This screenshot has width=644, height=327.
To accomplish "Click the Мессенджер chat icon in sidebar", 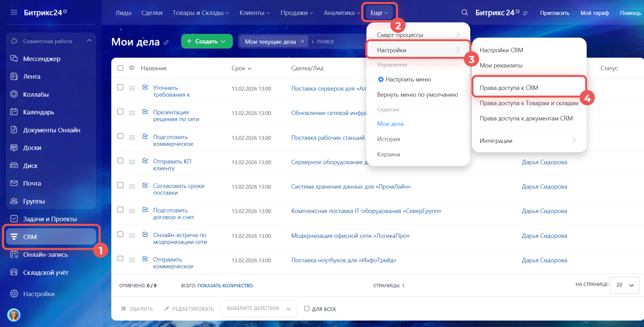I will (x=14, y=59).
